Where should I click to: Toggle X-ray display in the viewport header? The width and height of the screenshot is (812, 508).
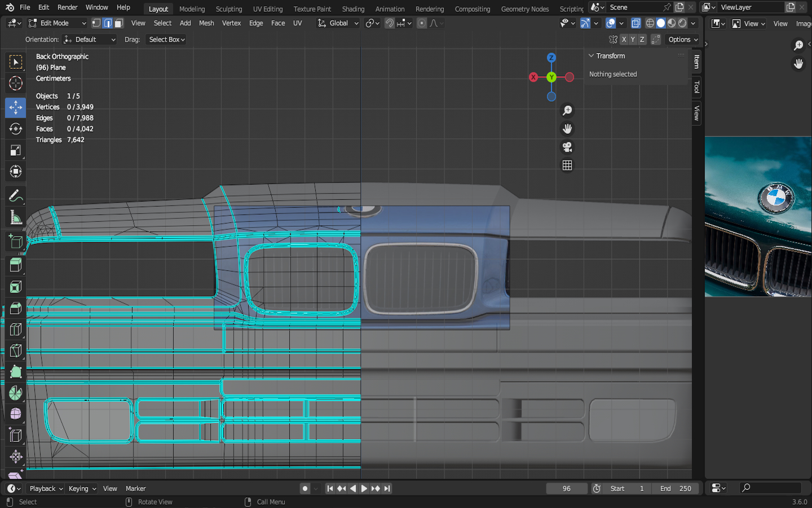pos(636,23)
